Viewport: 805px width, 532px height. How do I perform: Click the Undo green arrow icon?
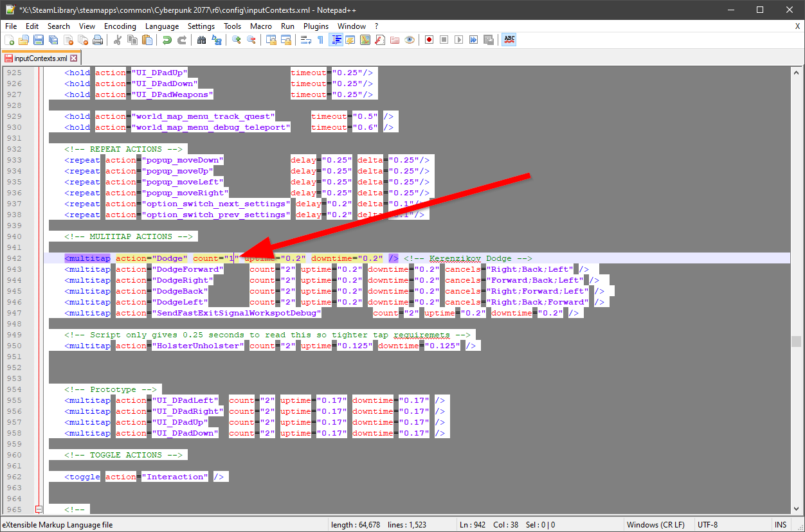pos(167,40)
